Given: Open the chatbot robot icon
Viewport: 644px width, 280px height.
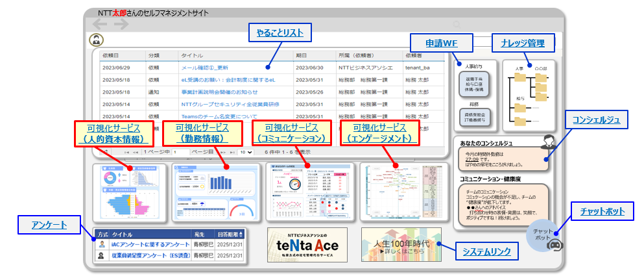Looking at the screenshot, I should click(555, 244).
